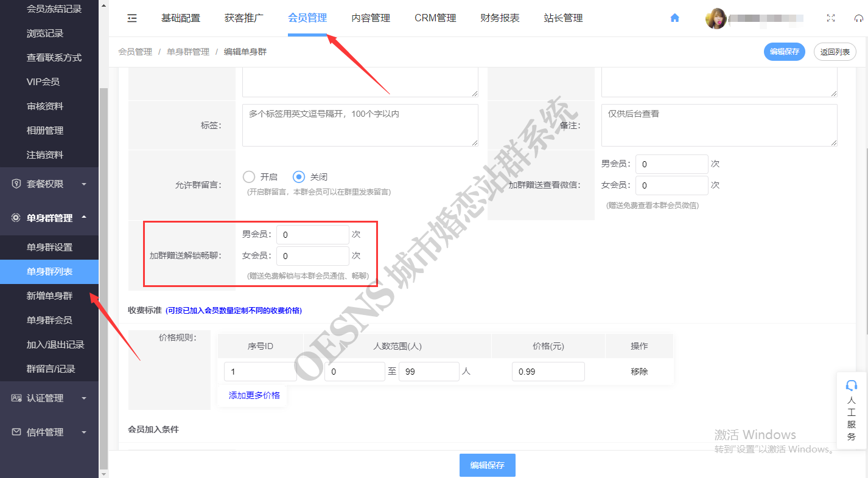Select the 关闭 radio for 允许群留言
This screenshot has width=868, height=478.
point(299,177)
